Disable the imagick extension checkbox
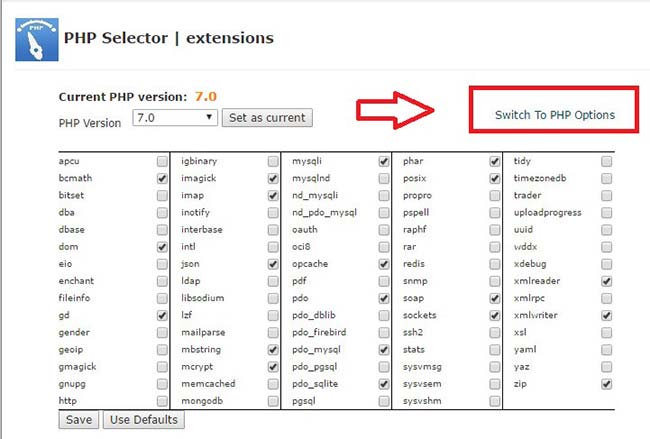650x439 pixels. (273, 178)
